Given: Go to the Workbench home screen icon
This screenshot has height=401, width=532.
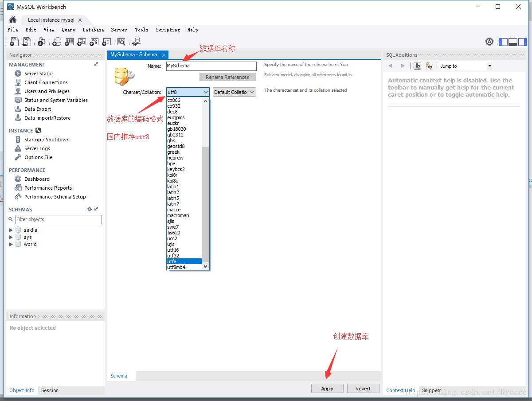Looking at the screenshot, I should pos(13,19).
